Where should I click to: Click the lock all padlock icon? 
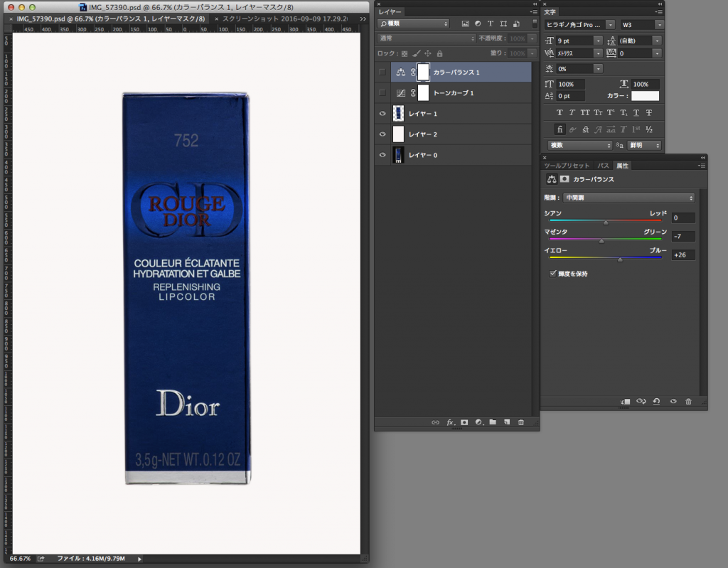pos(439,53)
